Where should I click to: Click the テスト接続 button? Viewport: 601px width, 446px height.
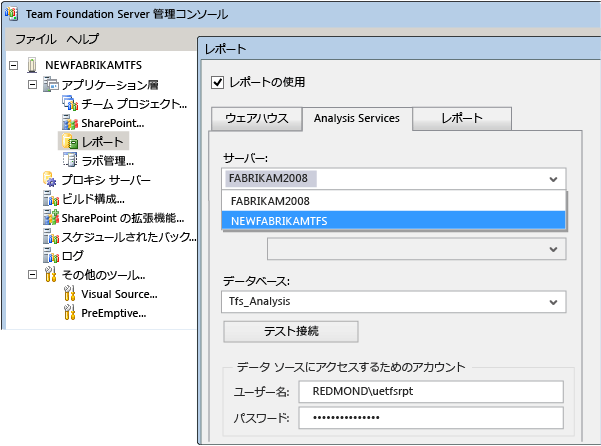point(291,331)
